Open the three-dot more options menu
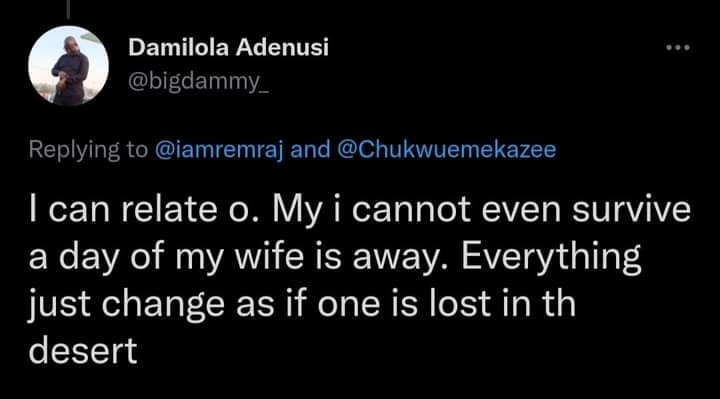This screenshot has width=720, height=399. 678,47
